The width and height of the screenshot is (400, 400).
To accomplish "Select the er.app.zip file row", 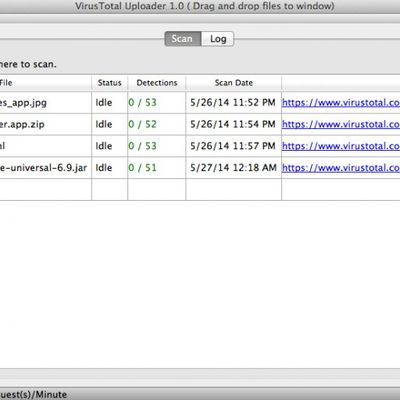I will click(x=200, y=124).
